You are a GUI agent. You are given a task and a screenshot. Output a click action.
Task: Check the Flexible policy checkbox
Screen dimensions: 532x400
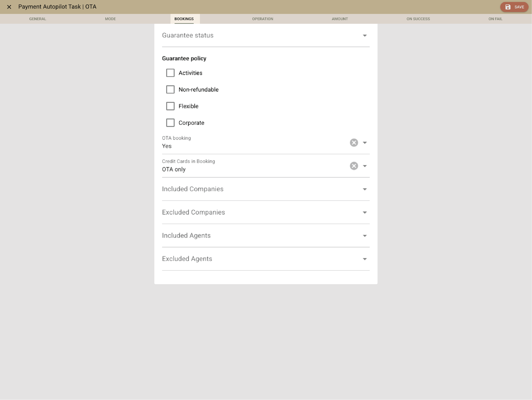[x=171, y=106]
